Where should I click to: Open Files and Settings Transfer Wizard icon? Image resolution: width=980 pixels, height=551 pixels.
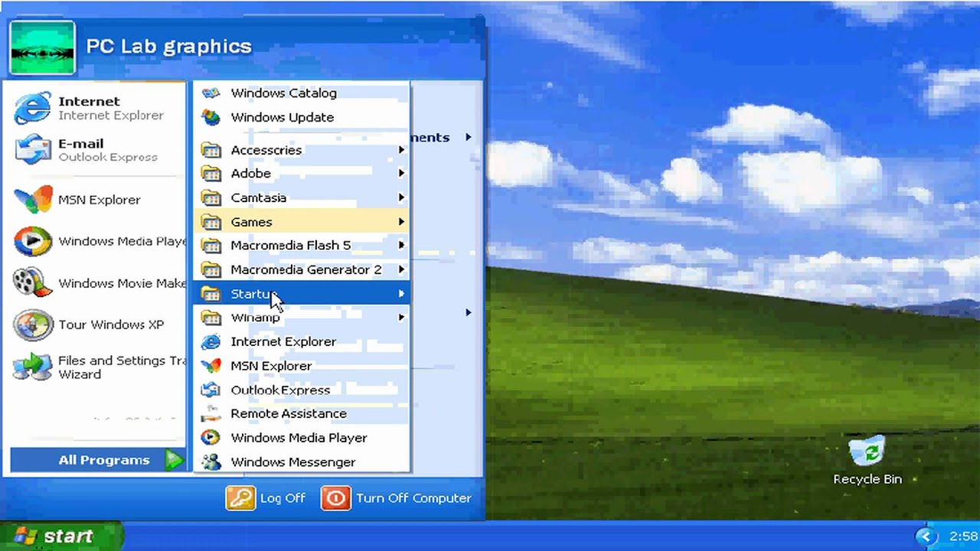[32, 367]
